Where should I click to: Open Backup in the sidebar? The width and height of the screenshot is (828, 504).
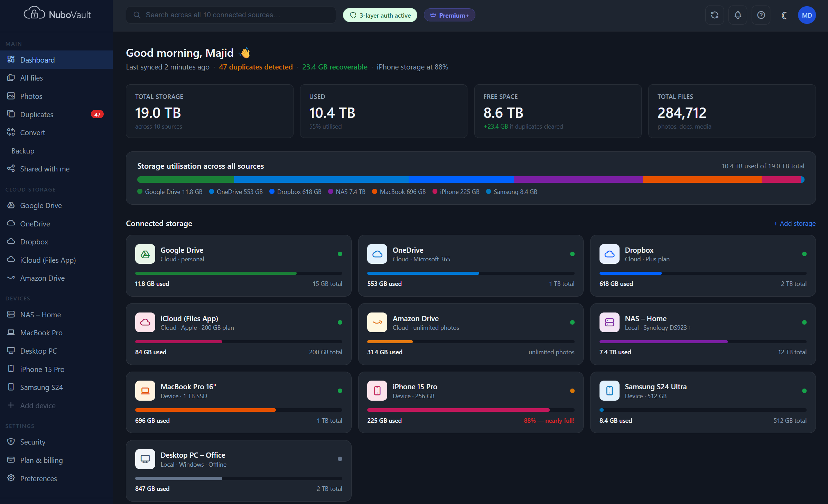(56, 151)
